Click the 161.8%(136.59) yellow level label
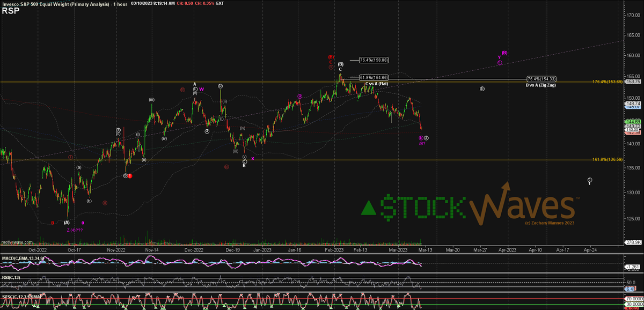The height and width of the screenshot is (310, 644). (607, 159)
